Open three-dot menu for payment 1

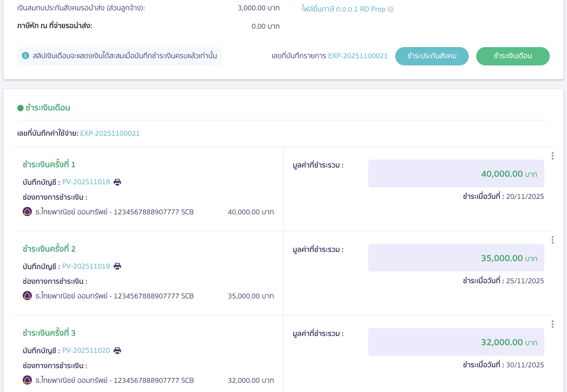(x=552, y=156)
